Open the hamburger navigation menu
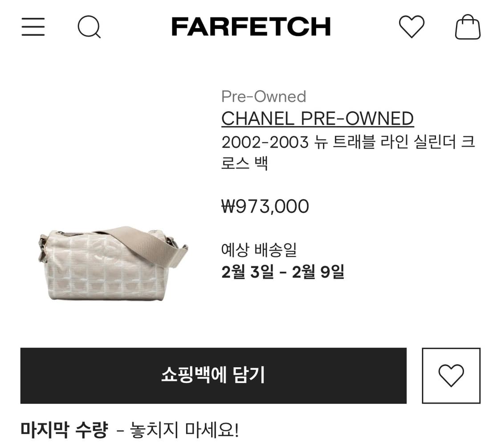The height and width of the screenshot is (448, 501). tap(33, 27)
